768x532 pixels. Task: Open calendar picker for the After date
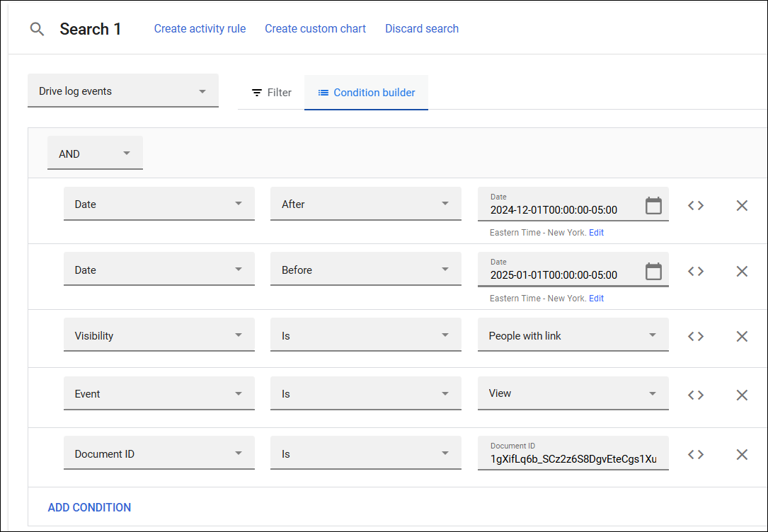point(653,206)
